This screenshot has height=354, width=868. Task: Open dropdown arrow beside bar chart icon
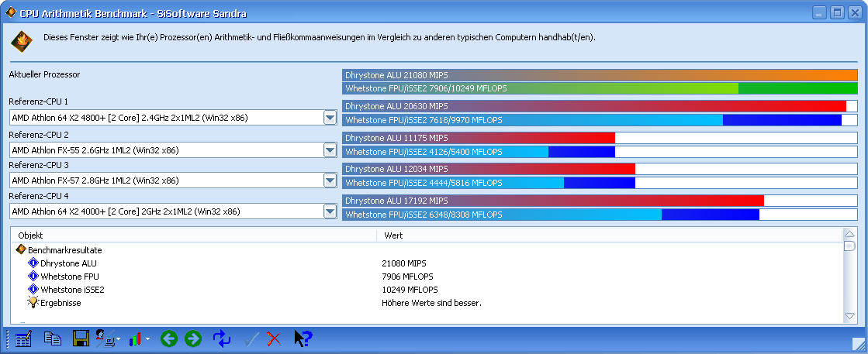pos(148,339)
